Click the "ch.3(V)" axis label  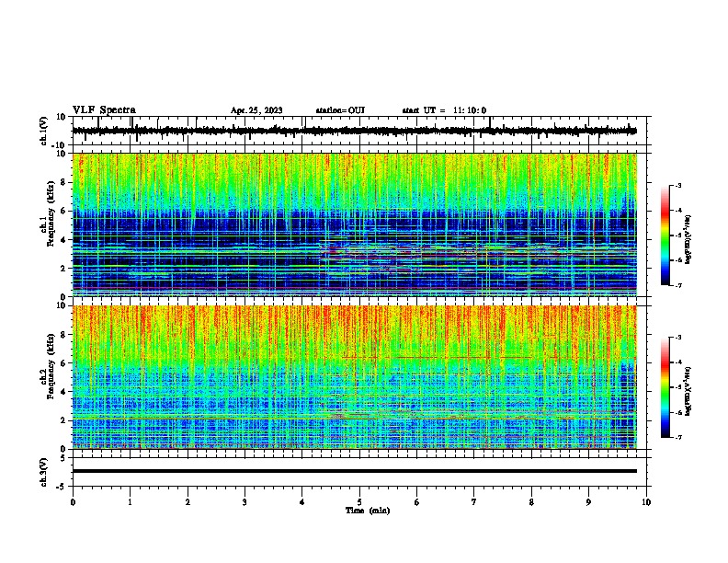pyautogui.click(x=44, y=472)
